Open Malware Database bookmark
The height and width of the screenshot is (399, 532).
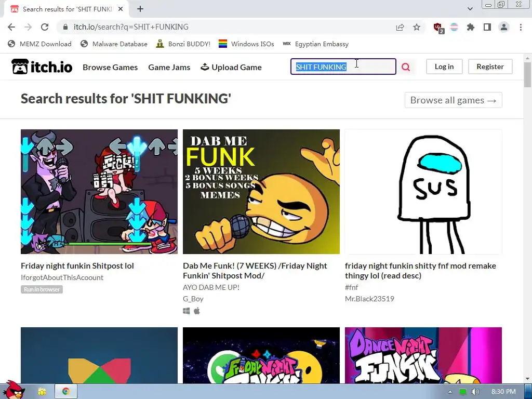pos(114,44)
